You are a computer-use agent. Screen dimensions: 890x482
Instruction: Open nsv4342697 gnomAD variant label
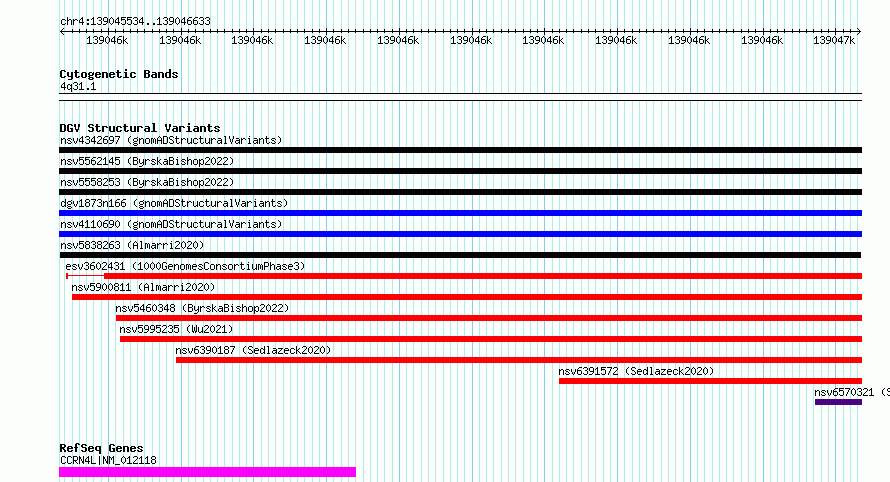pyautogui.click(x=171, y=140)
